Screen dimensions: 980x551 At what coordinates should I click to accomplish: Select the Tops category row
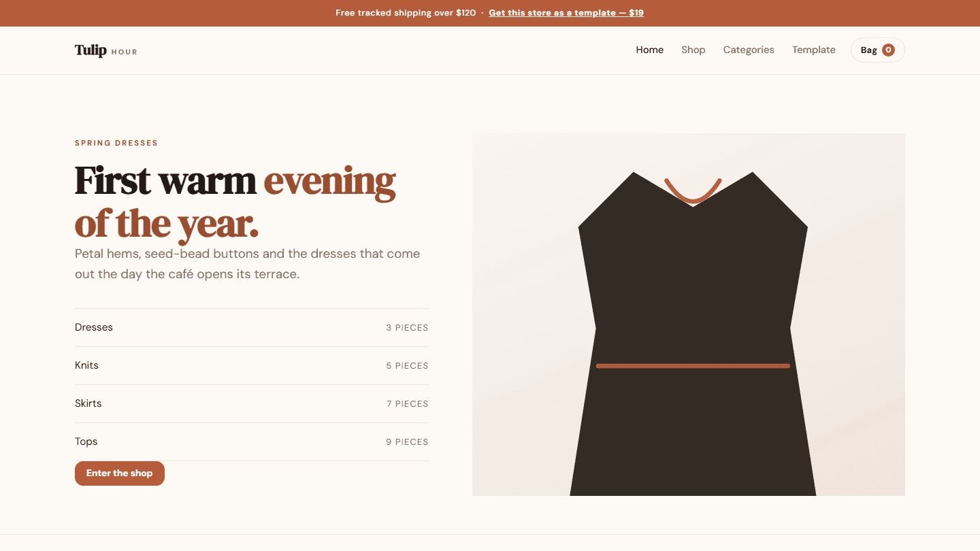click(x=252, y=441)
